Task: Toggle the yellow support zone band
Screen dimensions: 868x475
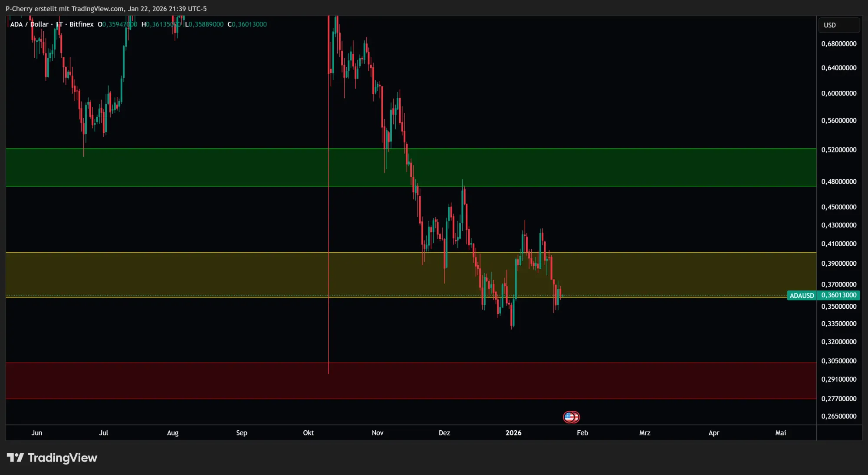Action: coord(217,274)
